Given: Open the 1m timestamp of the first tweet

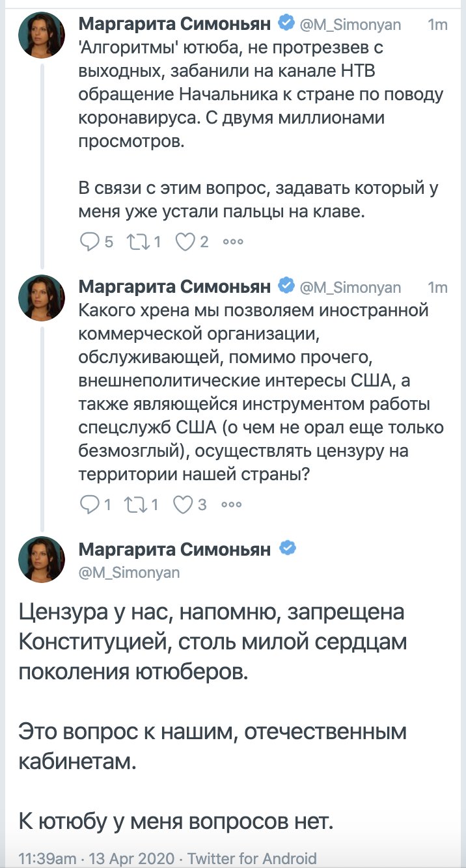Looking at the screenshot, I should 437,25.
